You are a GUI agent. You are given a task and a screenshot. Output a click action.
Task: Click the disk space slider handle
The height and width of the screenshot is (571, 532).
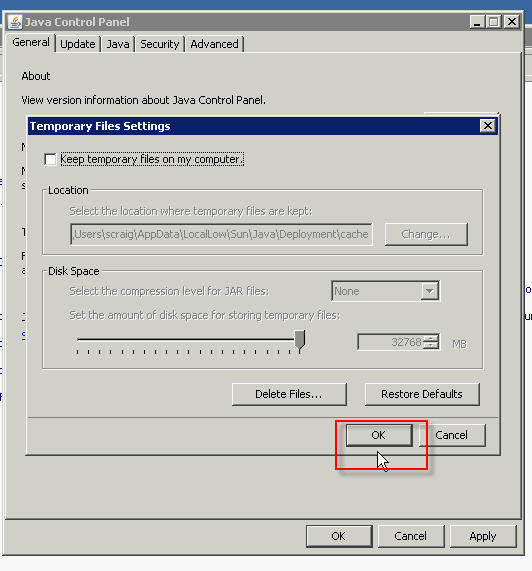[300, 341]
